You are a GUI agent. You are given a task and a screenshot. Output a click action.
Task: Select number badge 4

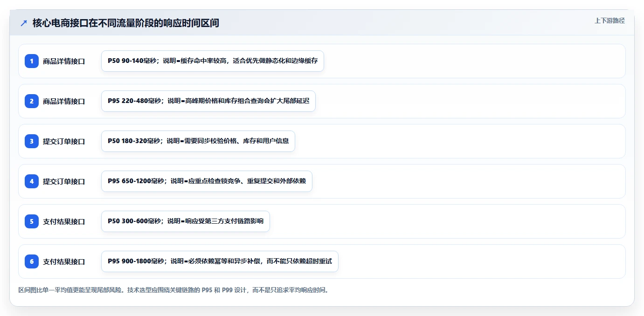32,181
